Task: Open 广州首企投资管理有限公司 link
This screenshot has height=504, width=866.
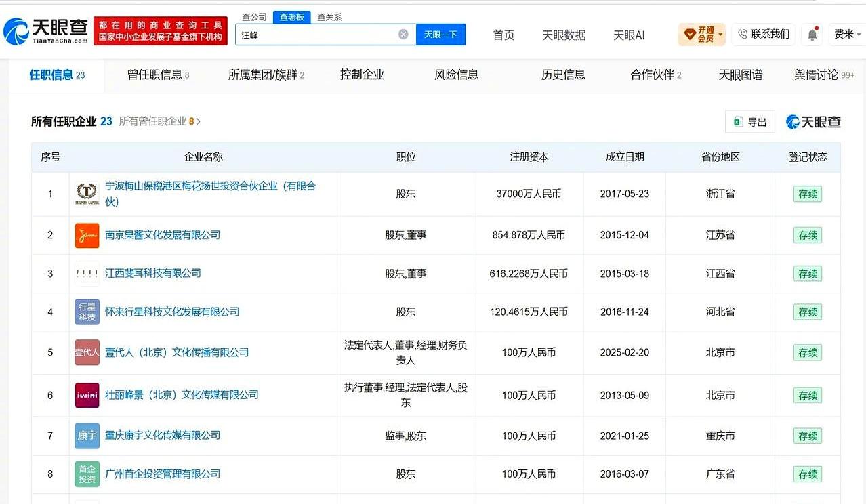Action: [x=163, y=474]
